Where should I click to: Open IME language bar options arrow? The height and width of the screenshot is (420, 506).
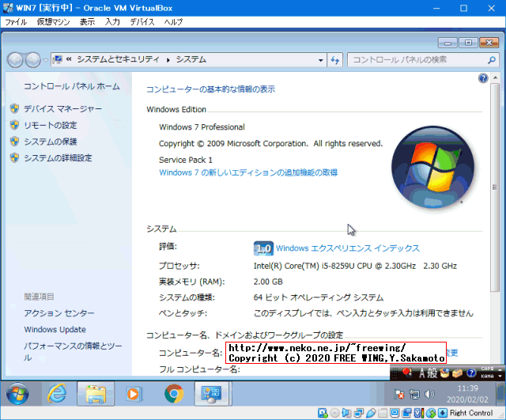(x=500, y=376)
